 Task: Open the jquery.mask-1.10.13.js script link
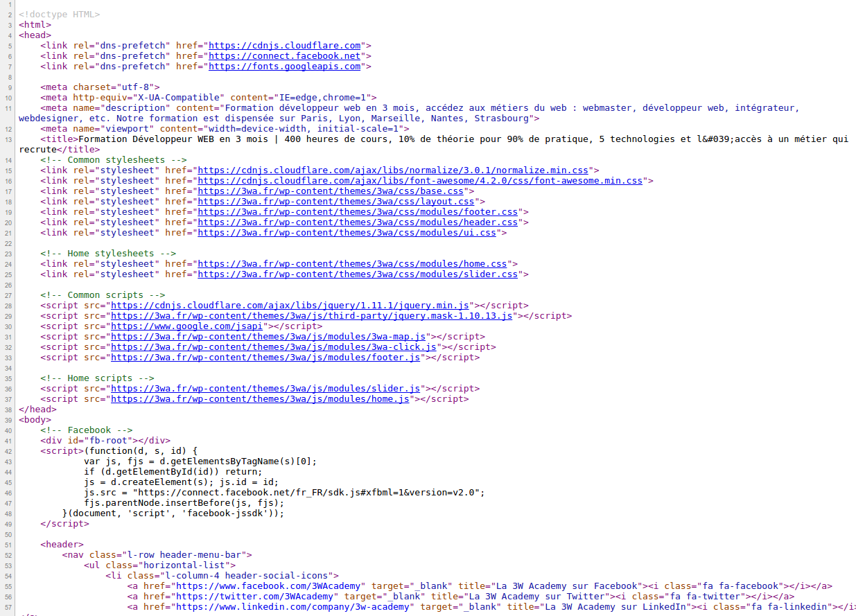click(x=312, y=315)
